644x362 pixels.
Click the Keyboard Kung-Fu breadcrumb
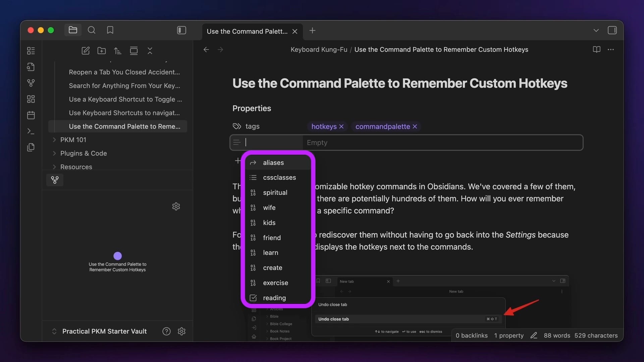point(319,50)
